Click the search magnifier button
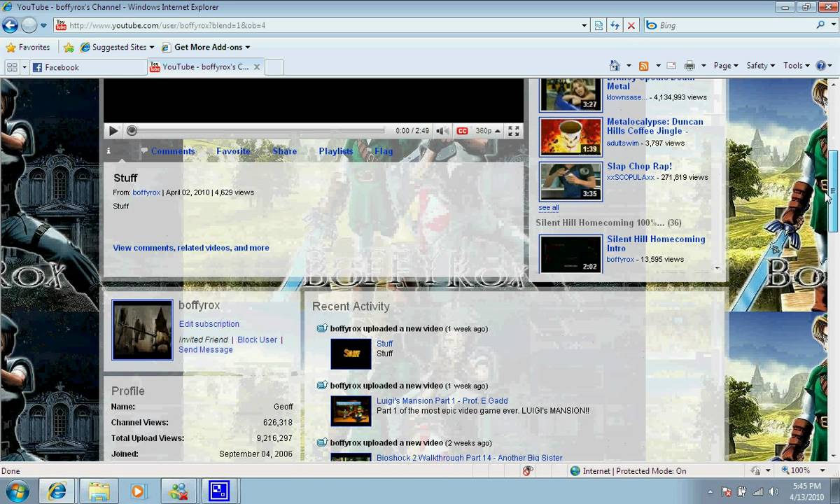Image resolution: width=840 pixels, height=504 pixels. pyautogui.click(x=821, y=25)
